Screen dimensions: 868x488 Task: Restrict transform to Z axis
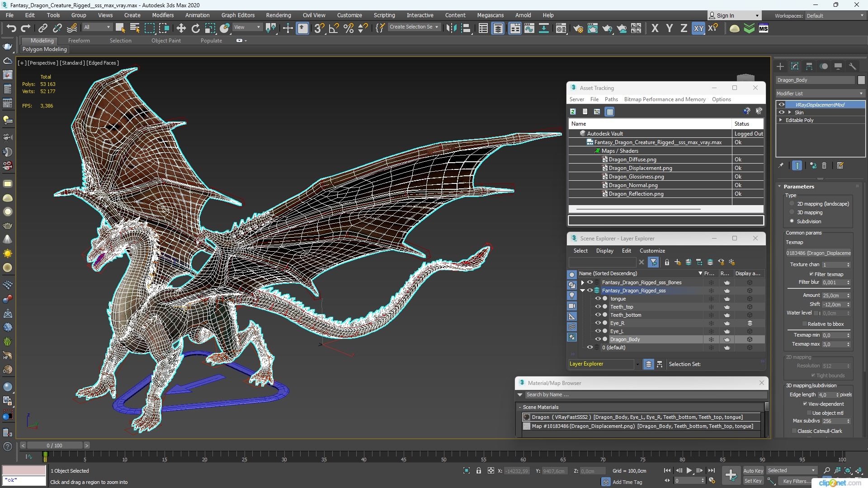[x=684, y=28]
